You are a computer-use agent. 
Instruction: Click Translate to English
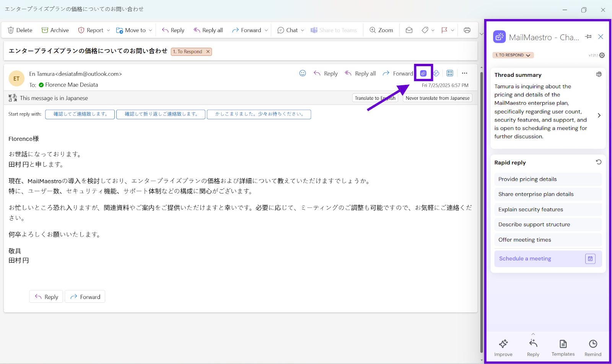[x=375, y=98]
